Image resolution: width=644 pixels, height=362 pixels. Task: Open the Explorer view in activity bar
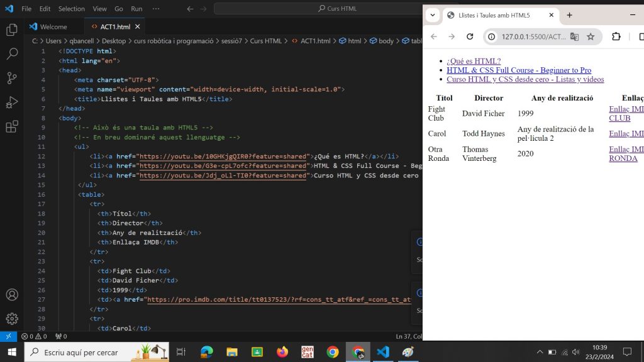point(11,30)
